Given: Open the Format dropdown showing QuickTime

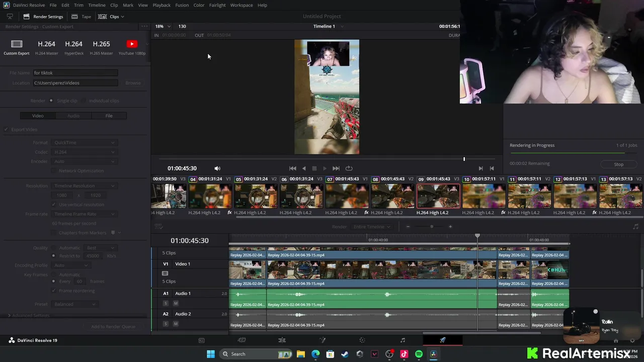Looking at the screenshot, I should (x=84, y=143).
